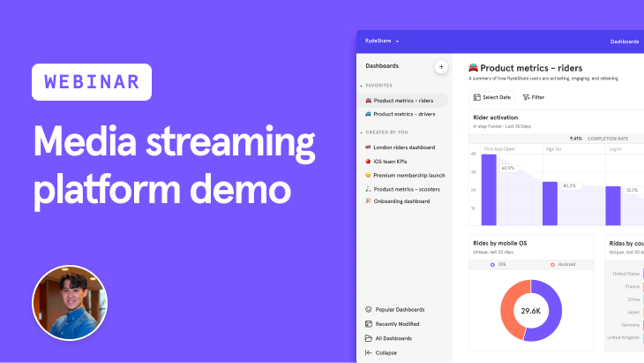Click the apple icon beside iOS team KPIs

(368, 161)
